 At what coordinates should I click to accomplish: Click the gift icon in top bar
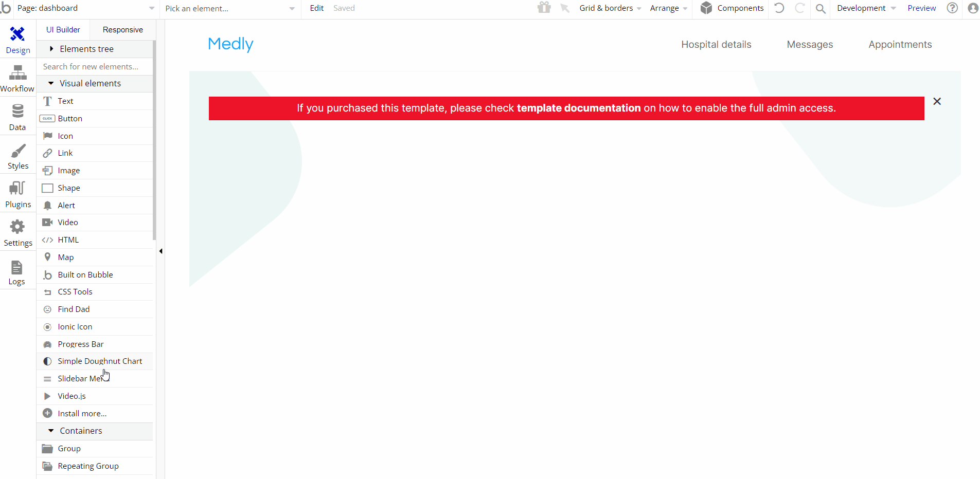click(x=544, y=8)
